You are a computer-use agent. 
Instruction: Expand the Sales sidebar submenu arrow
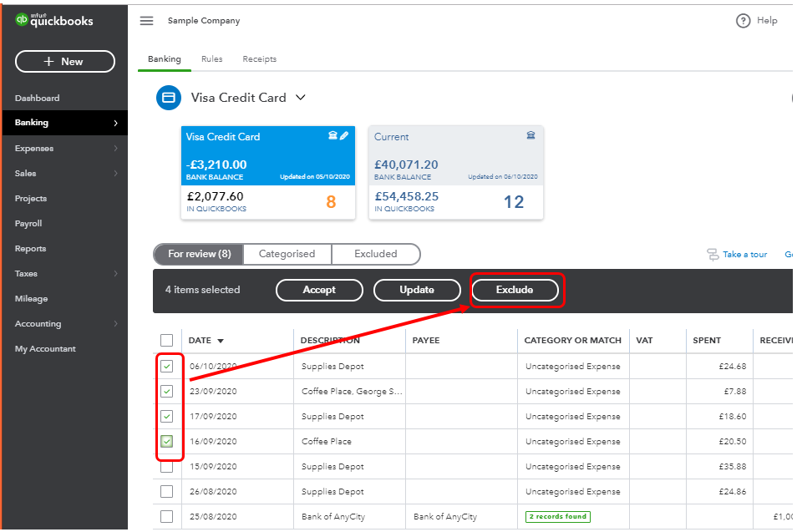click(x=116, y=173)
